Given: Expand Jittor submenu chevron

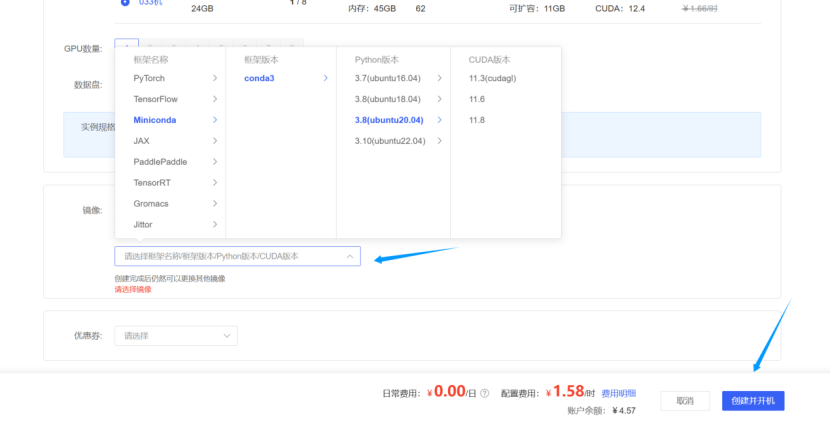Looking at the screenshot, I should coord(215,225).
